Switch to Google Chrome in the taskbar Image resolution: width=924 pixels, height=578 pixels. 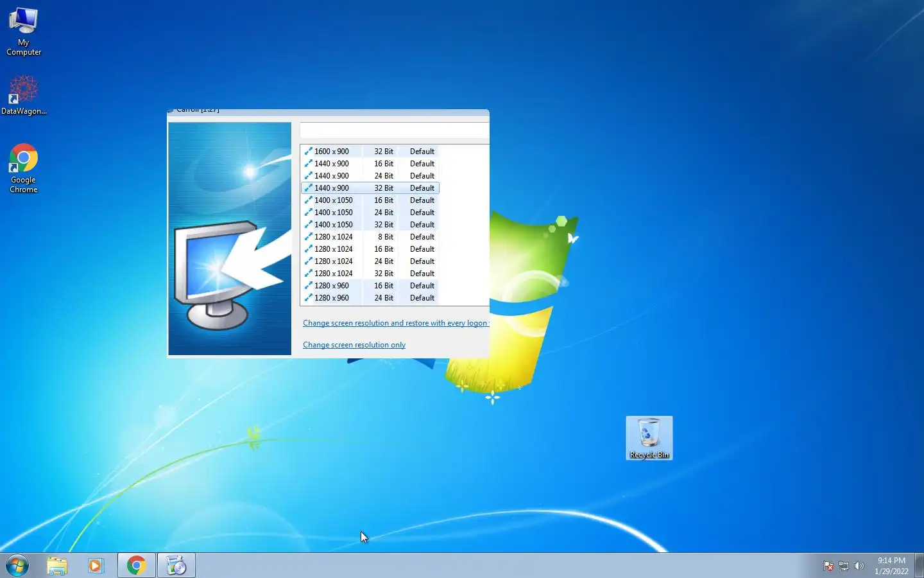[136, 566]
